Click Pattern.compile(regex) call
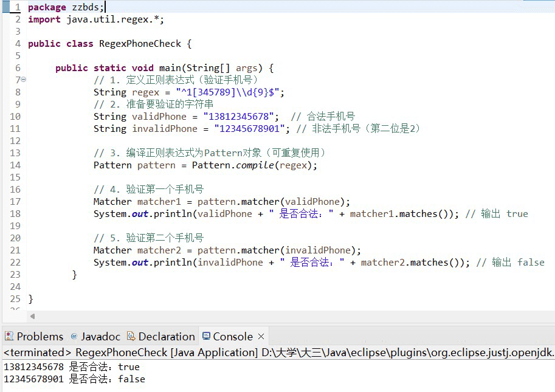Image resolution: width=555 pixels, height=392 pixels. pos(252,165)
